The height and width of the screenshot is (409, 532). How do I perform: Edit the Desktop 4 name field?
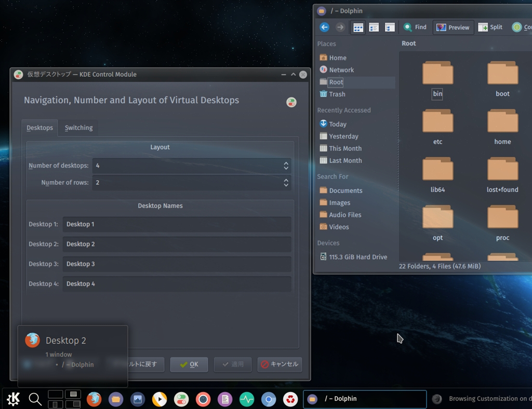[x=177, y=283]
